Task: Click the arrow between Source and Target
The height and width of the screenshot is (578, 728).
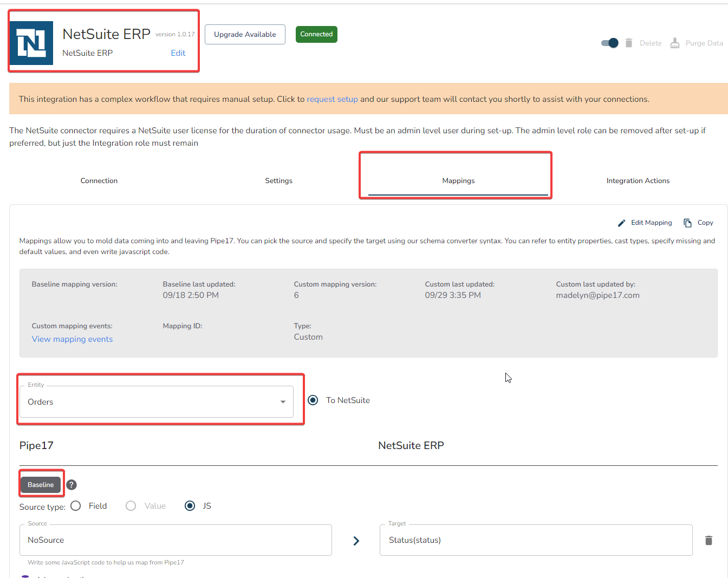Action: 356,541
